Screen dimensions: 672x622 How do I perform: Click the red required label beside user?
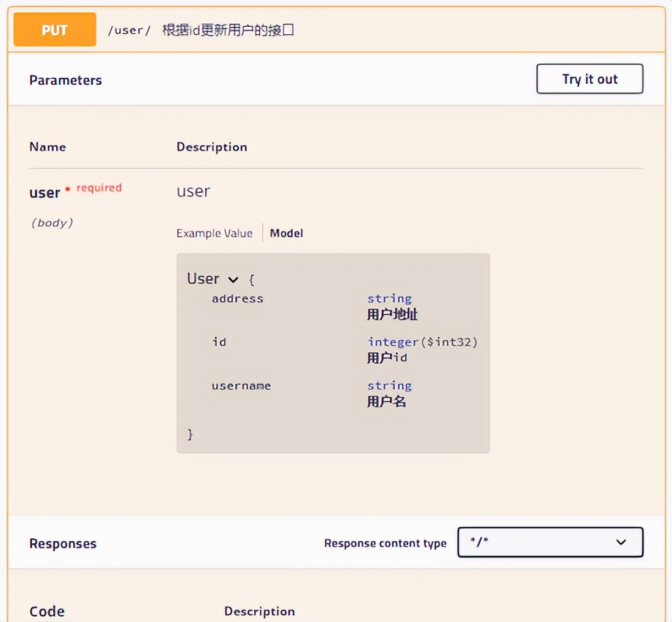[98, 188]
